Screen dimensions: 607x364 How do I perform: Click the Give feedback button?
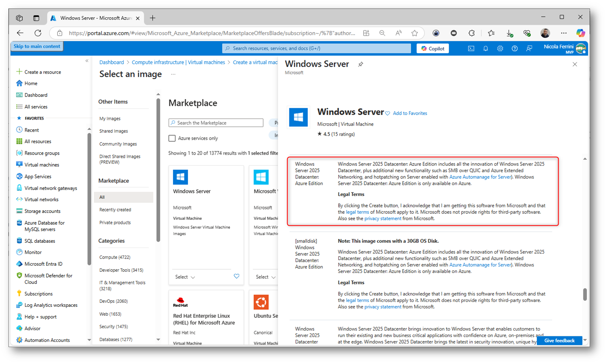pyautogui.click(x=559, y=341)
